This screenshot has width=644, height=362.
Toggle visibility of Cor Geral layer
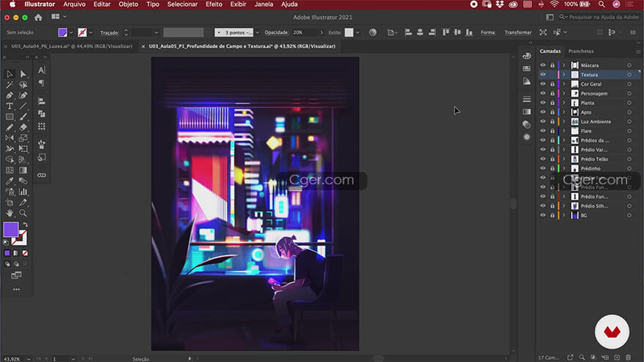click(543, 84)
